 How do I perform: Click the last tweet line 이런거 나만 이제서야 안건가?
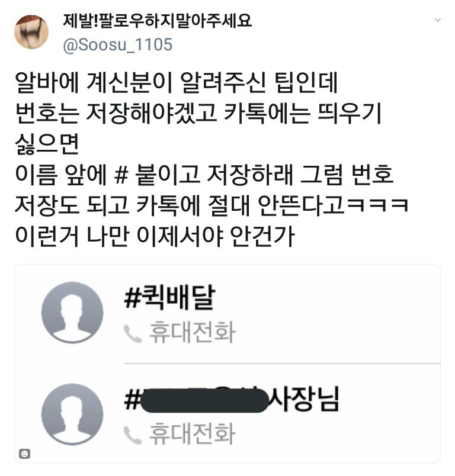[155, 236]
